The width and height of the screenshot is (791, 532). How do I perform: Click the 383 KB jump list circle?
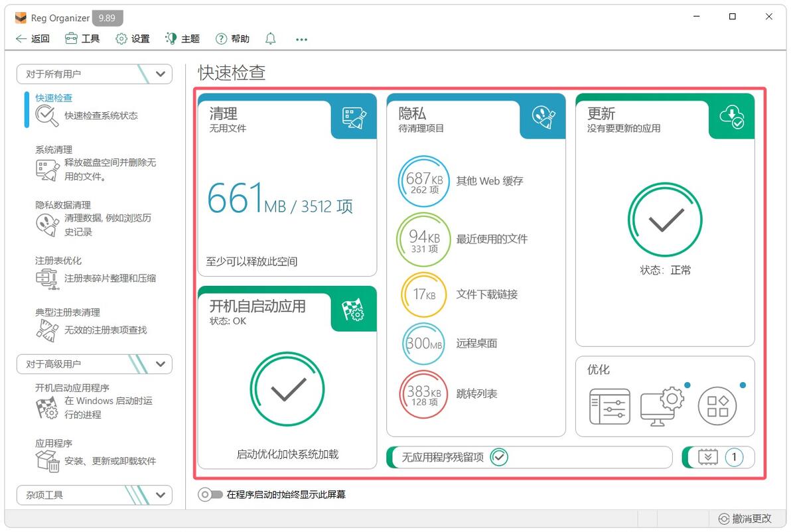coord(424,394)
